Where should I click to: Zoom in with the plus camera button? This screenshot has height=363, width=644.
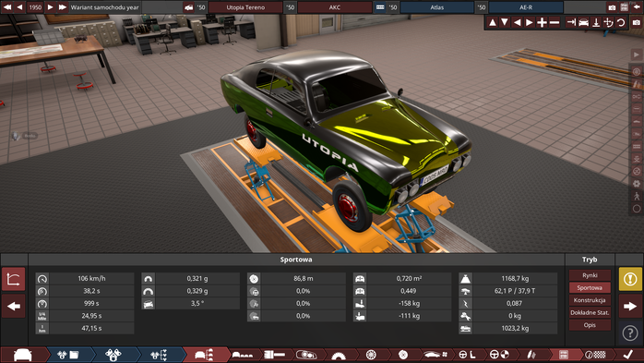pos(542,22)
